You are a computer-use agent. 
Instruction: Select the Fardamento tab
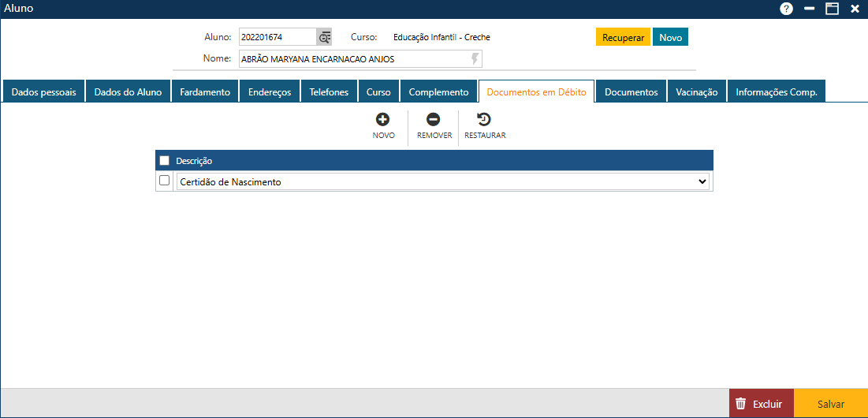click(x=205, y=92)
